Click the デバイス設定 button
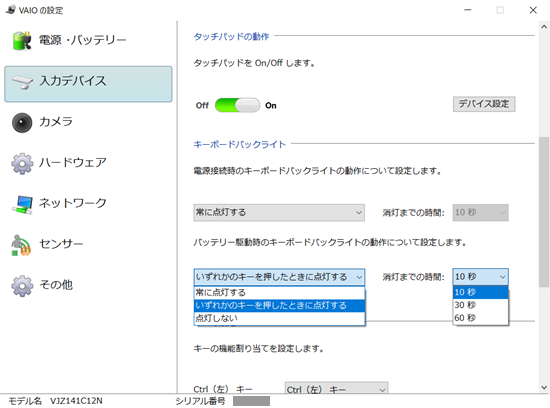This screenshot has width=550, height=408. tap(484, 104)
